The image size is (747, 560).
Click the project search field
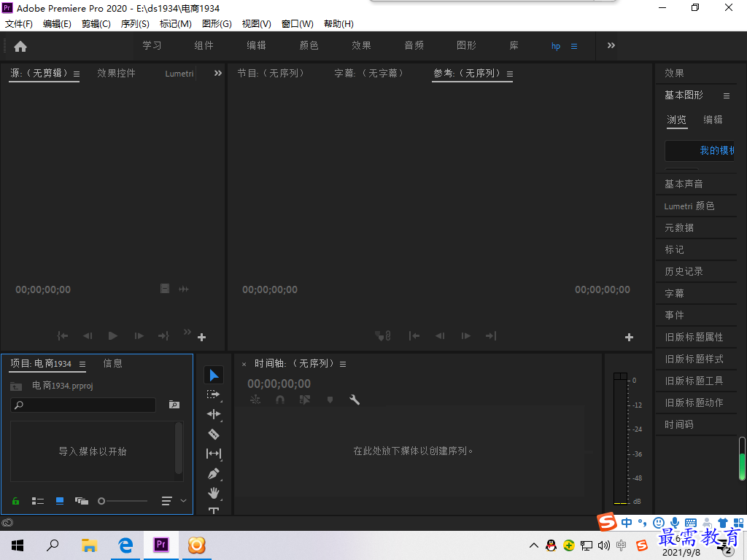click(83, 405)
